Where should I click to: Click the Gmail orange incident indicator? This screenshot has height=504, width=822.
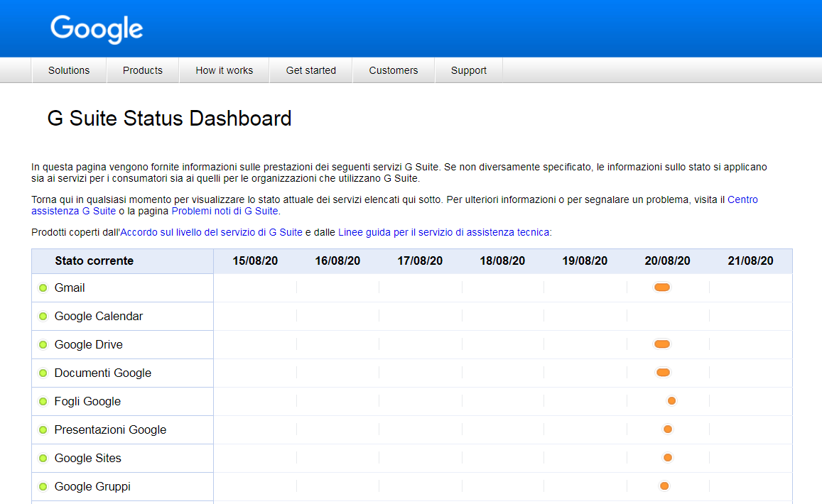[662, 287]
